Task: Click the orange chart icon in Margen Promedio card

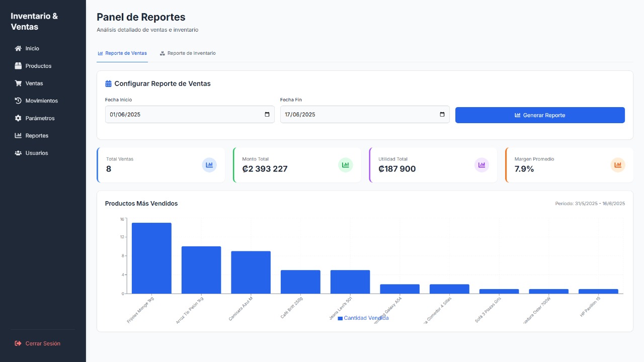Action: (618, 165)
